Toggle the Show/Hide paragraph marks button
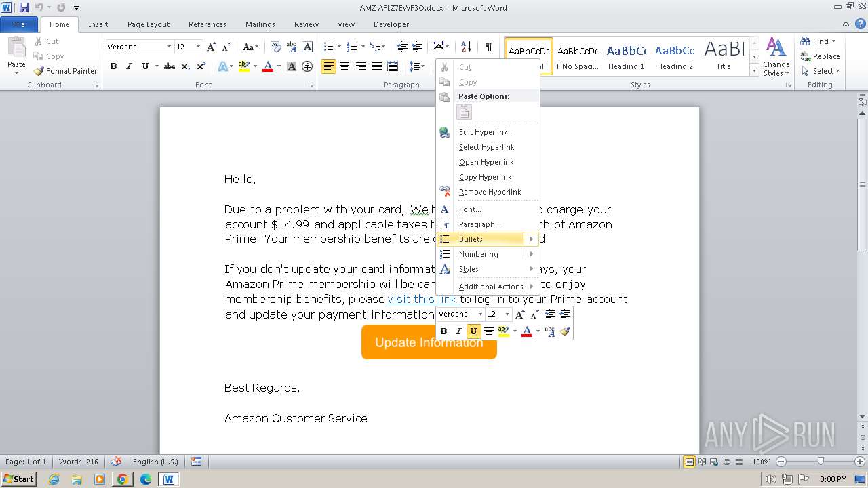868x488 pixels. tap(488, 47)
